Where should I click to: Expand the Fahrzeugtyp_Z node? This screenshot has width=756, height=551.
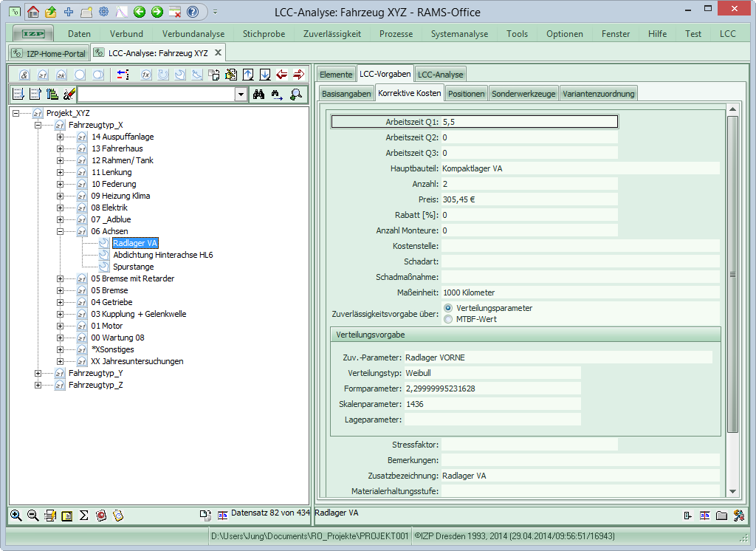(x=38, y=385)
